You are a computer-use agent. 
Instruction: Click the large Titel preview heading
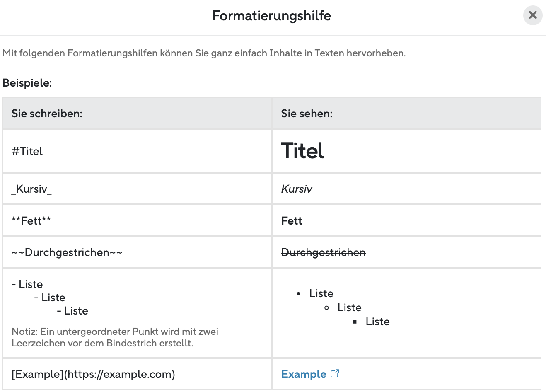coord(303,151)
